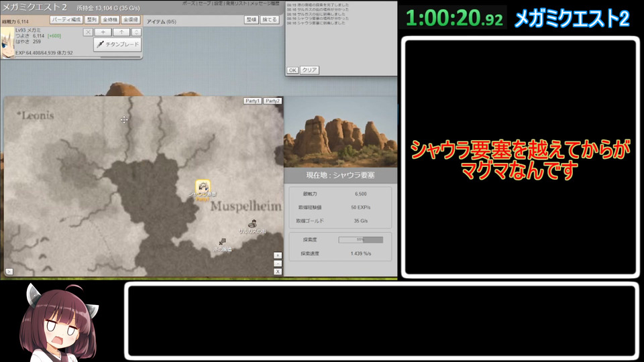The height and width of the screenshot is (362, 644).
Task: Open the 設定 (settings) menu item
Action: coord(219,3)
